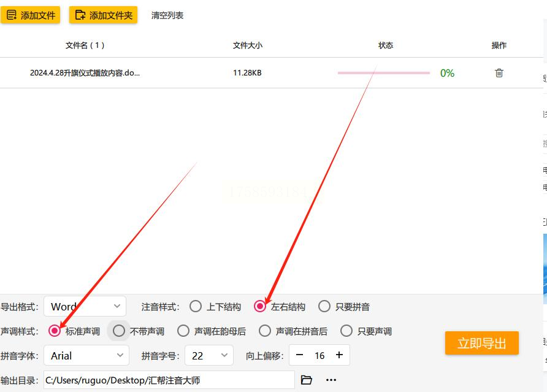547x392 pixels.
Task: Click the 立即导出 export button
Action: 482,343
